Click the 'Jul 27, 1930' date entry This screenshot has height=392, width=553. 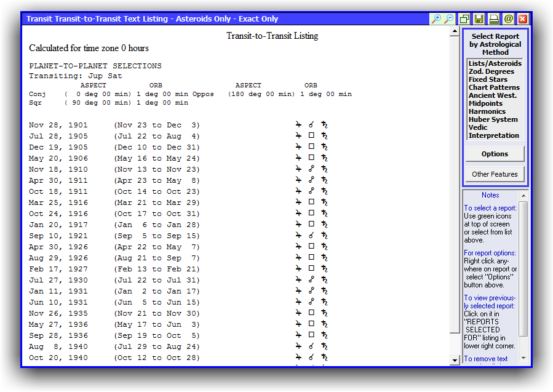pos(58,280)
